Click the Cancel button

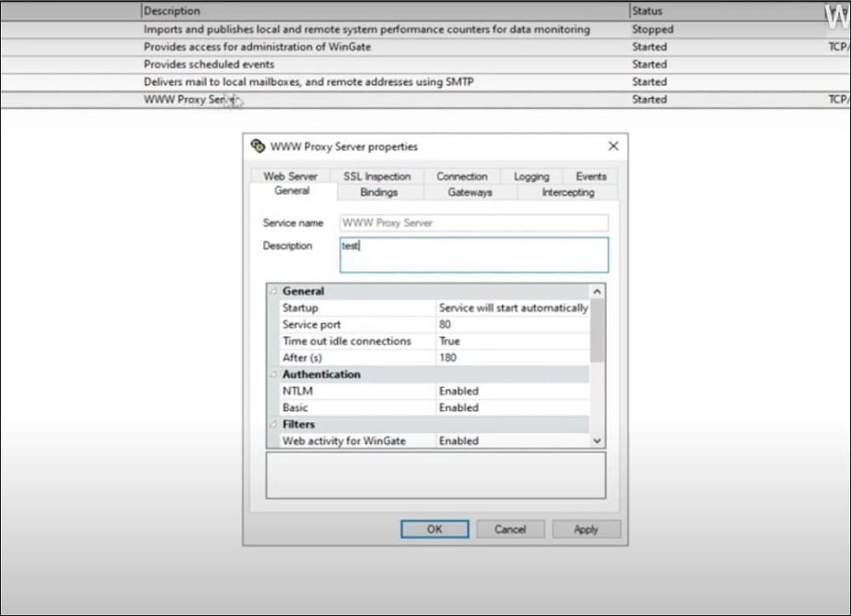[510, 529]
